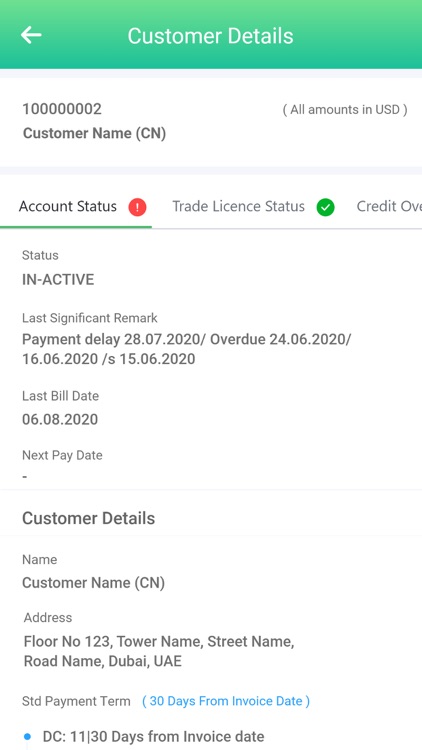
Task: Tap the green checkmark on Trade Licence Status
Action: 325,207
